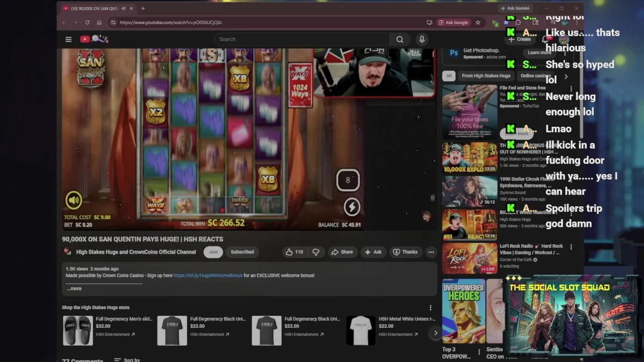Open the #51 REACT video thumbnail

point(470,225)
